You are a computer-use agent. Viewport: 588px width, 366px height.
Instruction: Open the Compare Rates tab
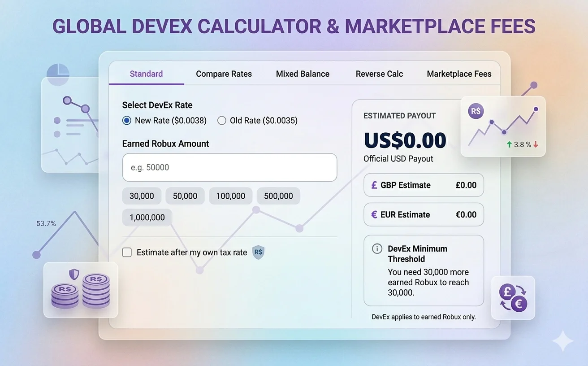point(224,74)
